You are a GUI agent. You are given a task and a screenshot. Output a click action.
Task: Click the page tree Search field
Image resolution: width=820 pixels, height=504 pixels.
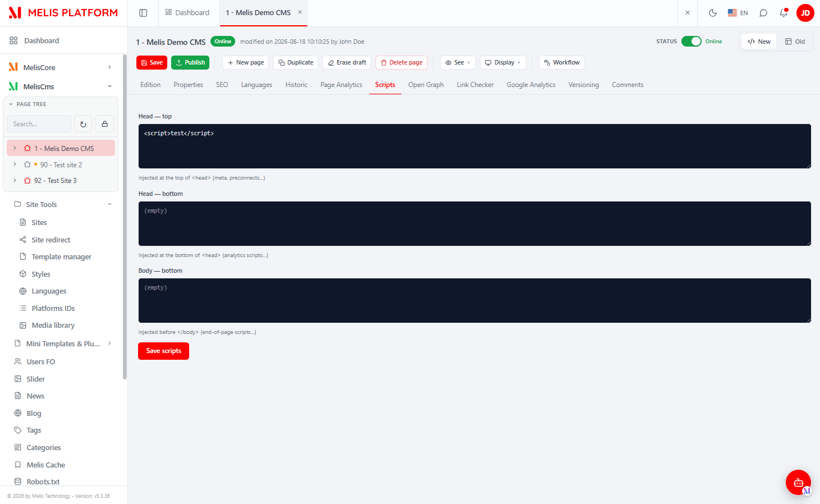tap(39, 124)
